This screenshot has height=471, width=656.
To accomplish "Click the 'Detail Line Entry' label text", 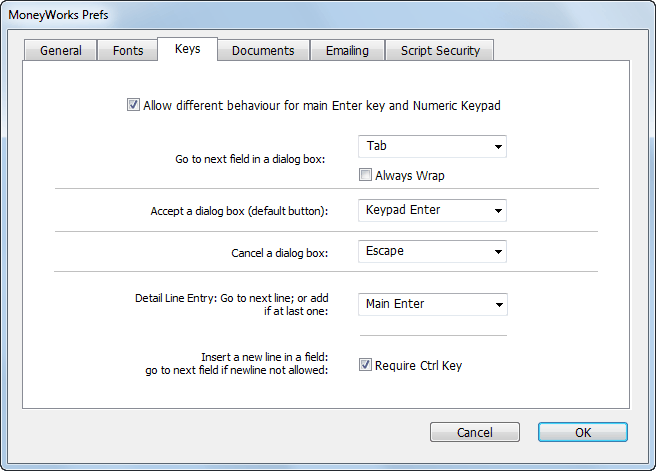I will [x=231, y=305].
